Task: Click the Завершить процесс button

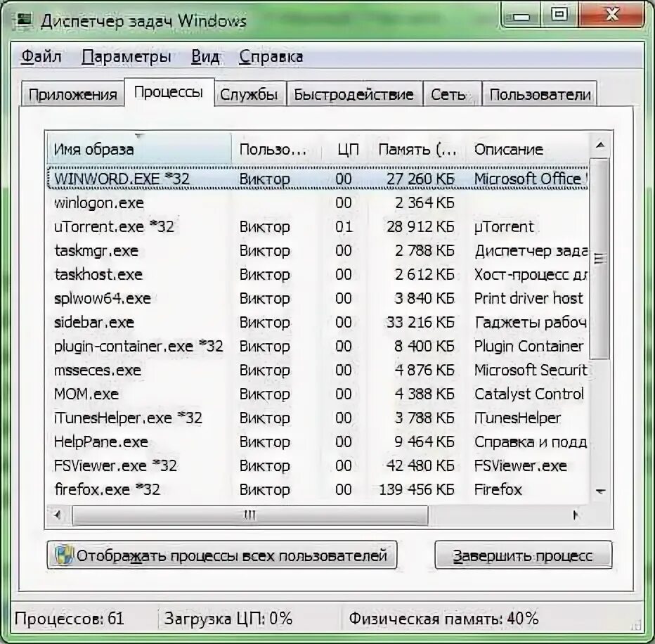Action: coord(524,555)
